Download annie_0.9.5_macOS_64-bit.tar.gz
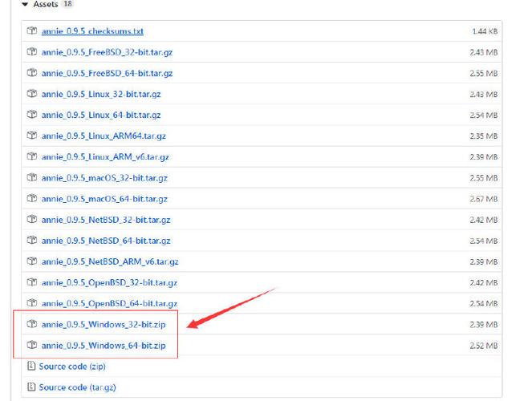 click(104, 199)
